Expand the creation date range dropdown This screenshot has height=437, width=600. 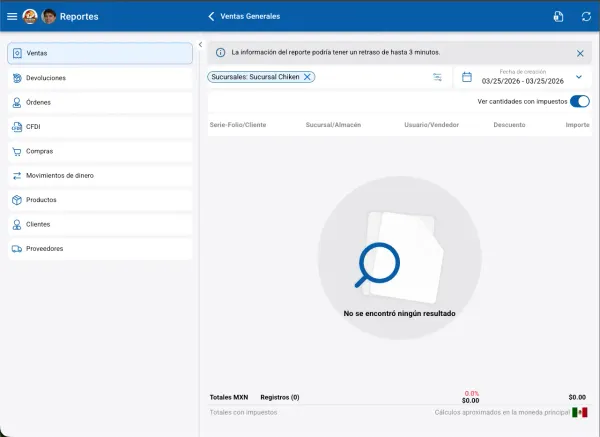pos(578,77)
